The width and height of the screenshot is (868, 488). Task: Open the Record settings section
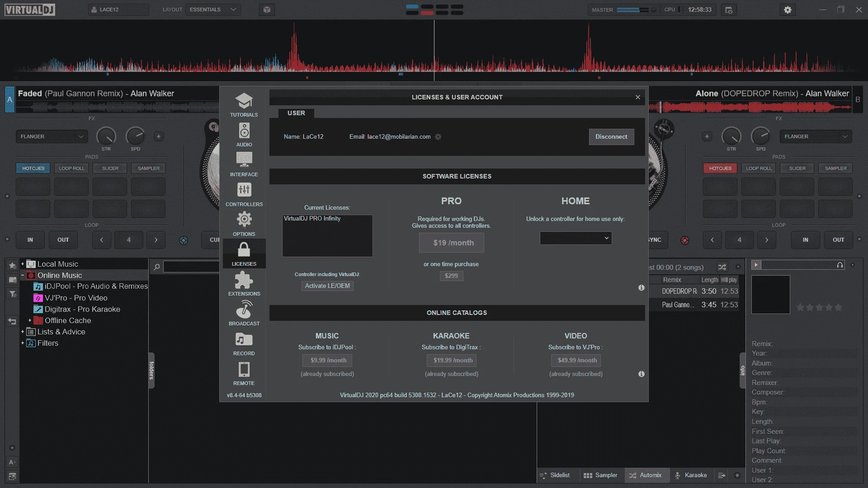(x=244, y=343)
